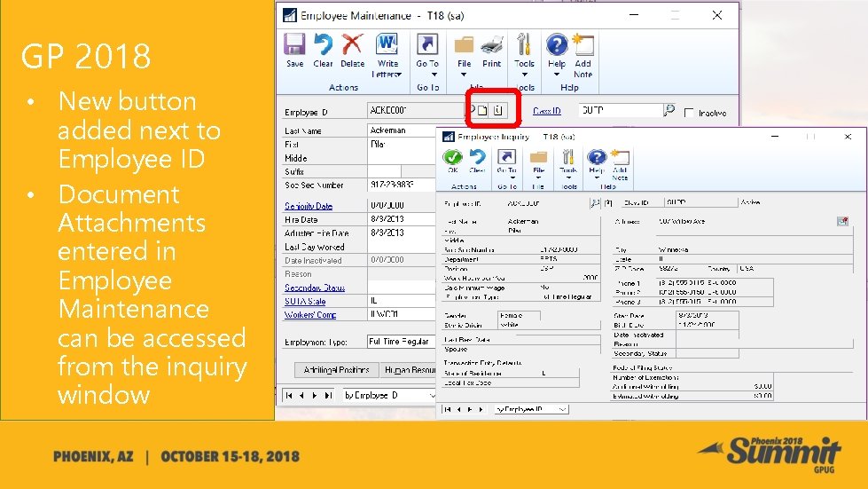Image resolution: width=868 pixels, height=489 pixels.
Task: Click note icon next to Employee ID
Action: [482, 110]
